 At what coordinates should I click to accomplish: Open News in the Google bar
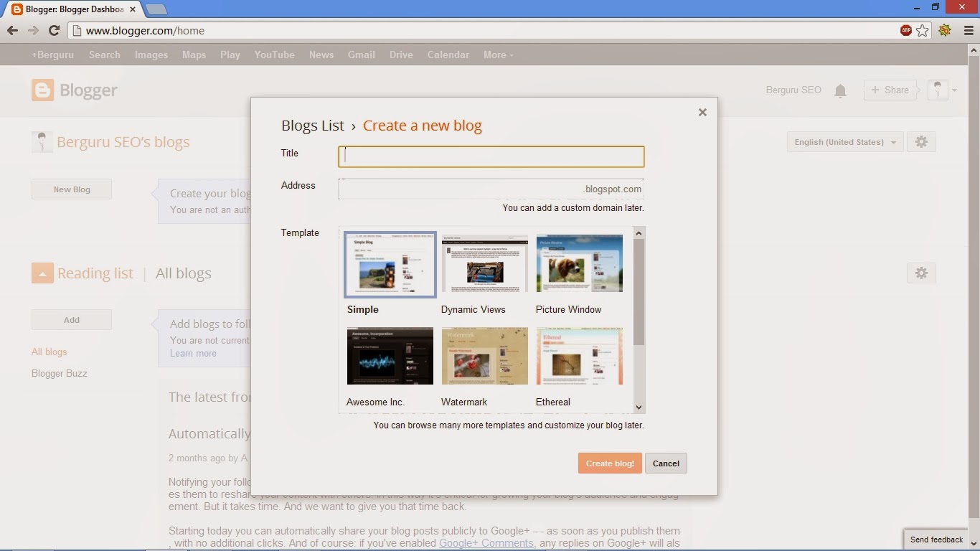coord(321,55)
